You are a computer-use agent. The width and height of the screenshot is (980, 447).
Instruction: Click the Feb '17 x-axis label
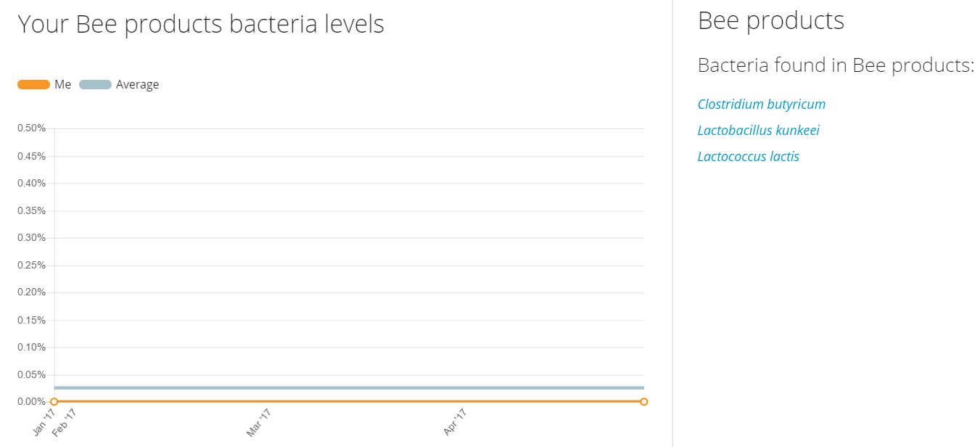[x=65, y=422]
